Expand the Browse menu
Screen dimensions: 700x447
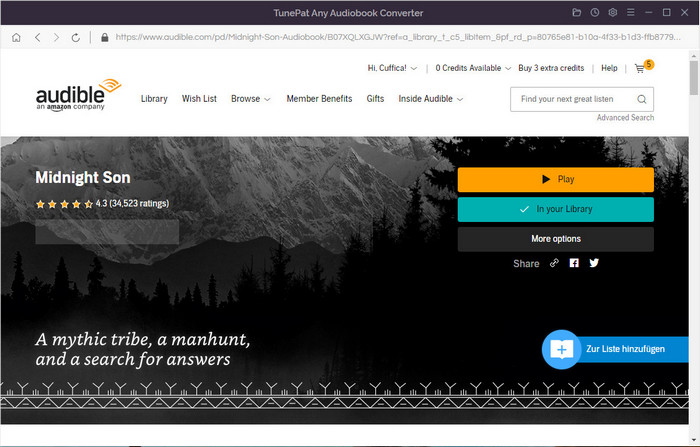tap(250, 99)
